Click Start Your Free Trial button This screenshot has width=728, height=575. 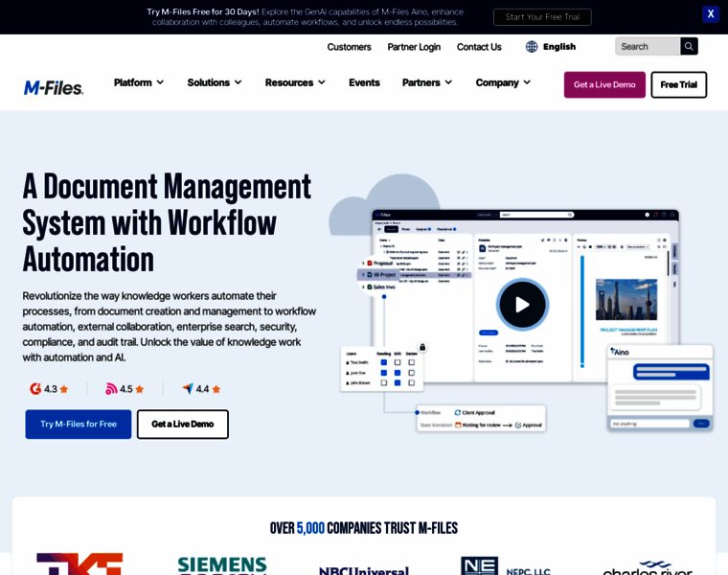click(x=542, y=17)
